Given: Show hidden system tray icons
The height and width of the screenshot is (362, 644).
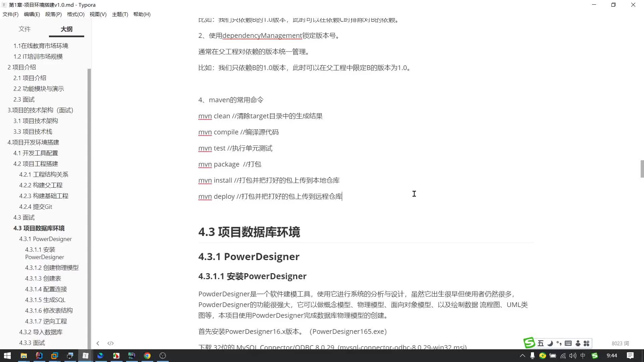Looking at the screenshot, I should (x=522, y=356).
